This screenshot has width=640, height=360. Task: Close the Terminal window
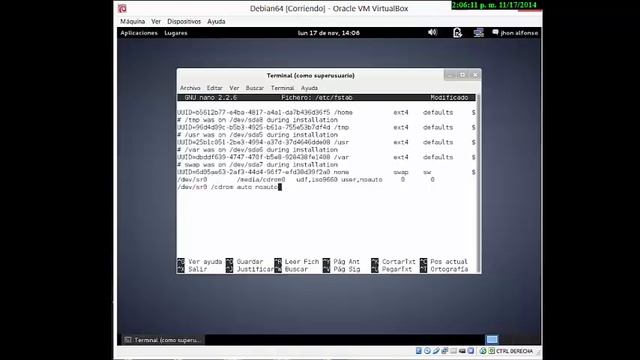475,75
